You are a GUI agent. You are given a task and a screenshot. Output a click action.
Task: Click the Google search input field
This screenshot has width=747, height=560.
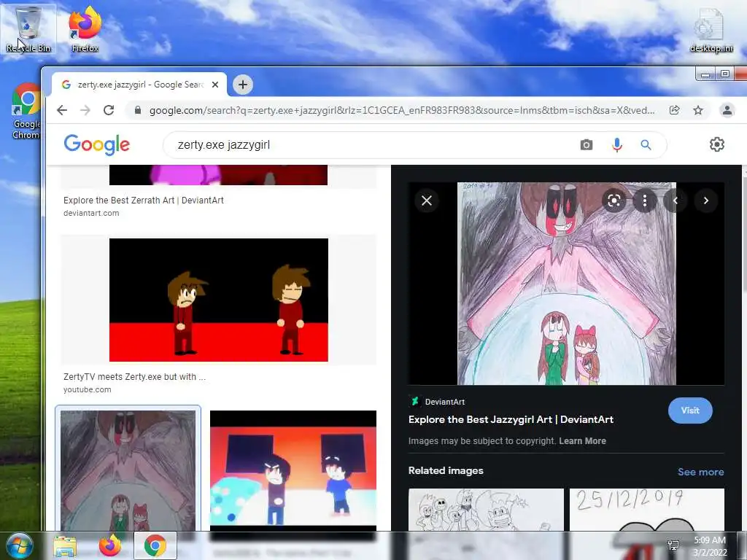click(x=371, y=145)
